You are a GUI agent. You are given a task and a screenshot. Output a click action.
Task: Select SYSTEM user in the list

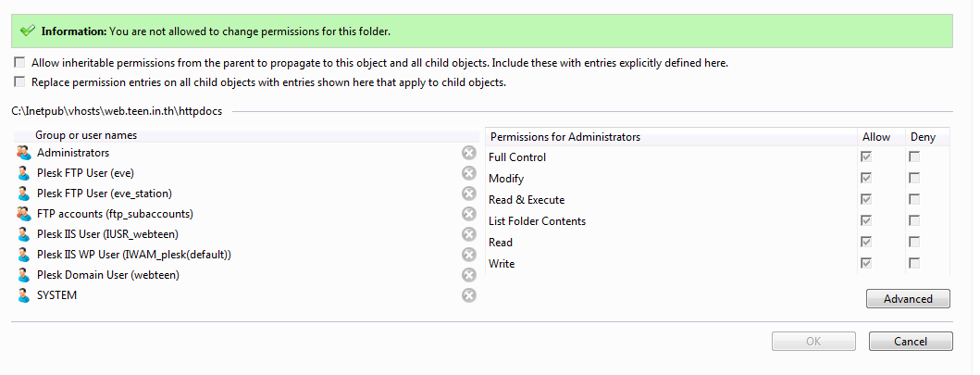(x=56, y=295)
